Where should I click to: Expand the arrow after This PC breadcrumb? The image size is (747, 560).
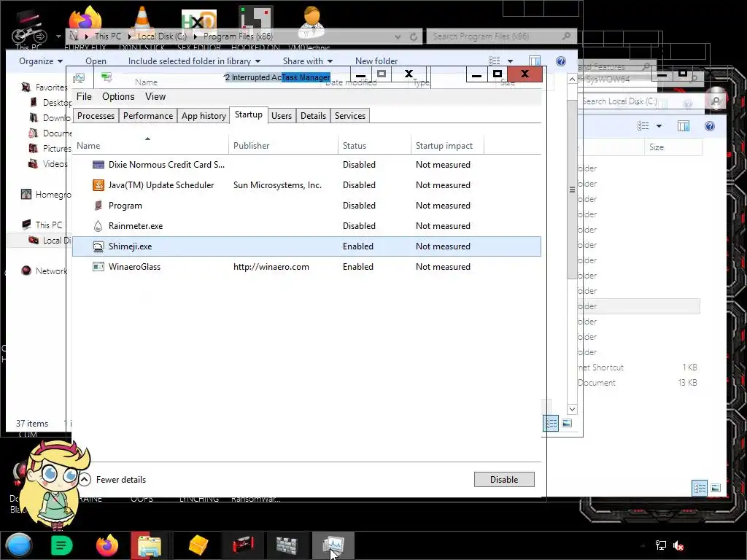(x=130, y=36)
